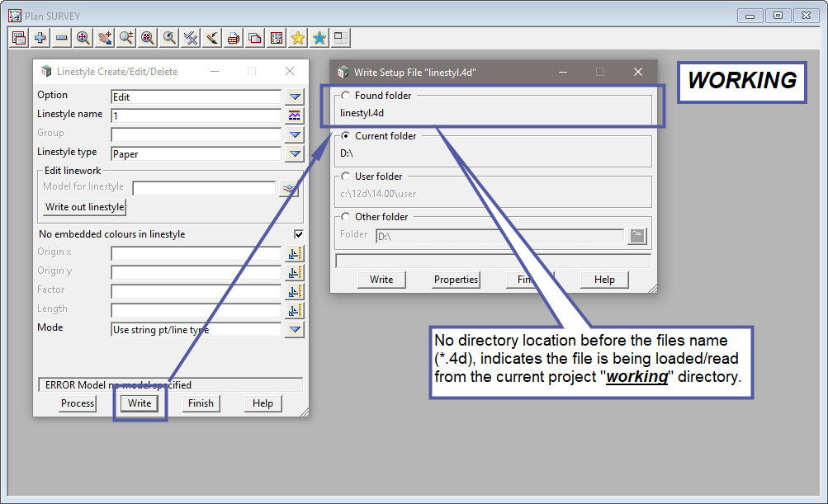This screenshot has width=828, height=504.
Task: Open the Linestyle type dropdown arrow
Action: 295,153
